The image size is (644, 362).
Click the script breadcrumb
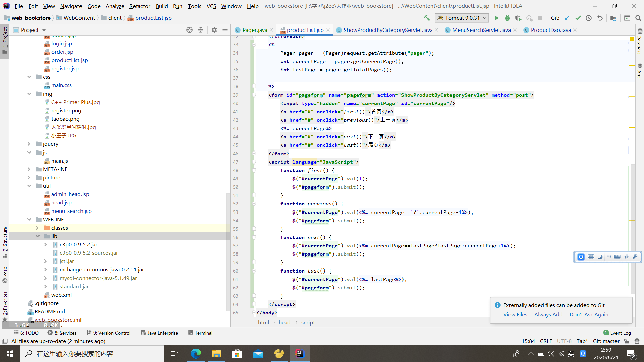pos(308,322)
